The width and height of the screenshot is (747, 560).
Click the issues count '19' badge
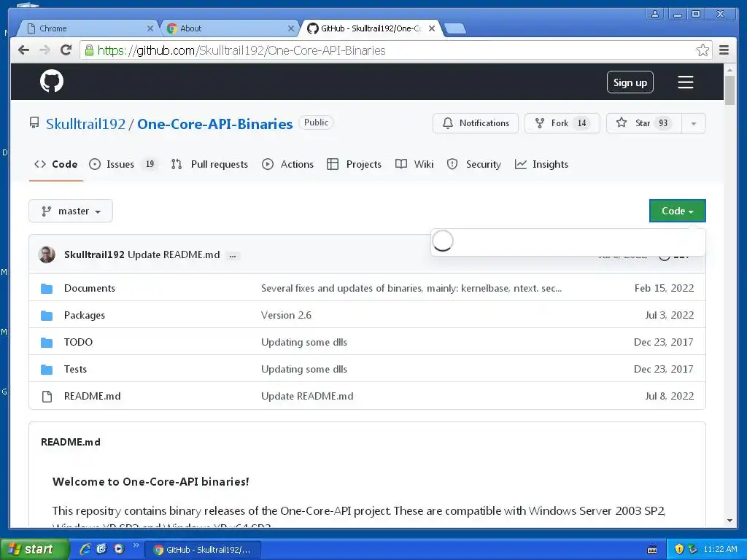pyautogui.click(x=150, y=164)
